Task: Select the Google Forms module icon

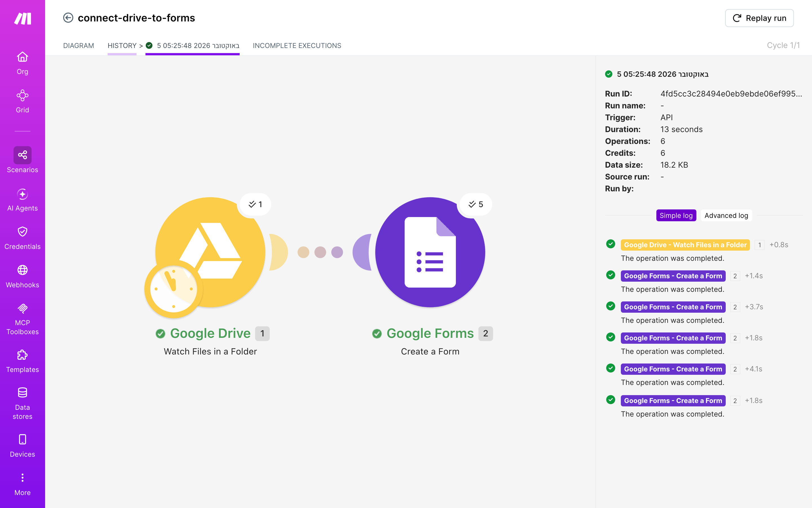Action: click(430, 252)
